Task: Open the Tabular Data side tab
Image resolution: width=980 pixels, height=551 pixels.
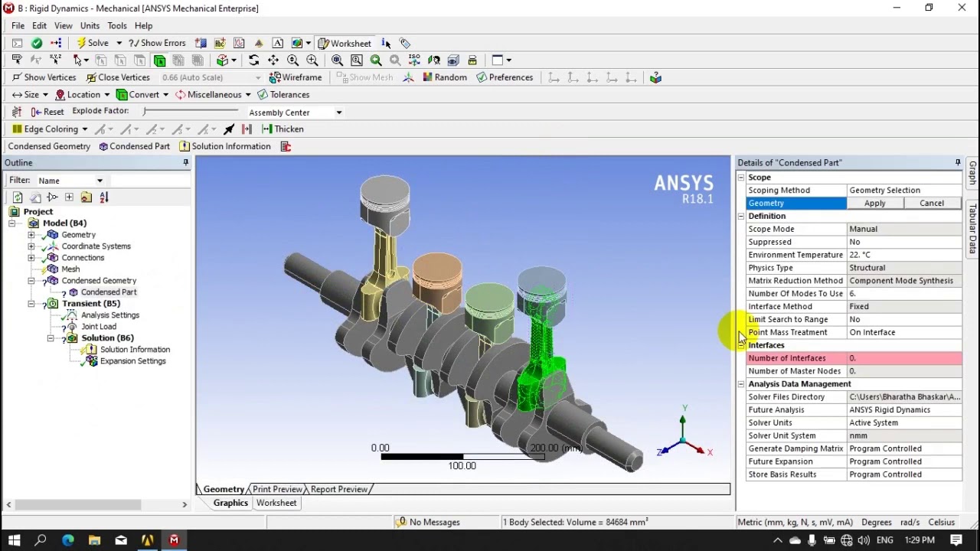Action: pos(972,230)
